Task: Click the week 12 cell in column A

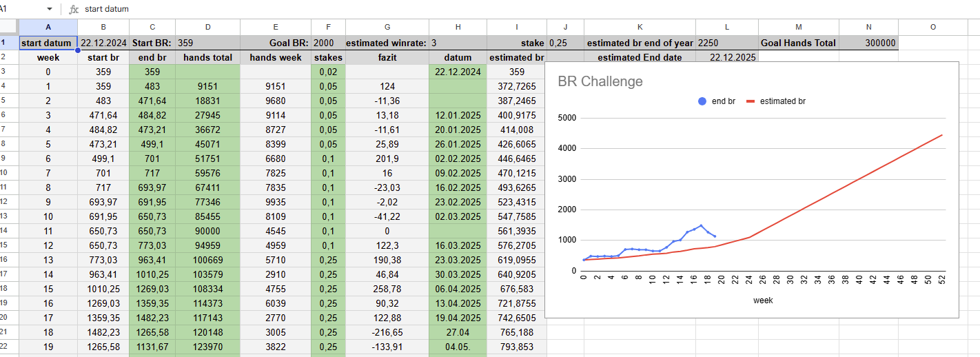Action: point(48,245)
